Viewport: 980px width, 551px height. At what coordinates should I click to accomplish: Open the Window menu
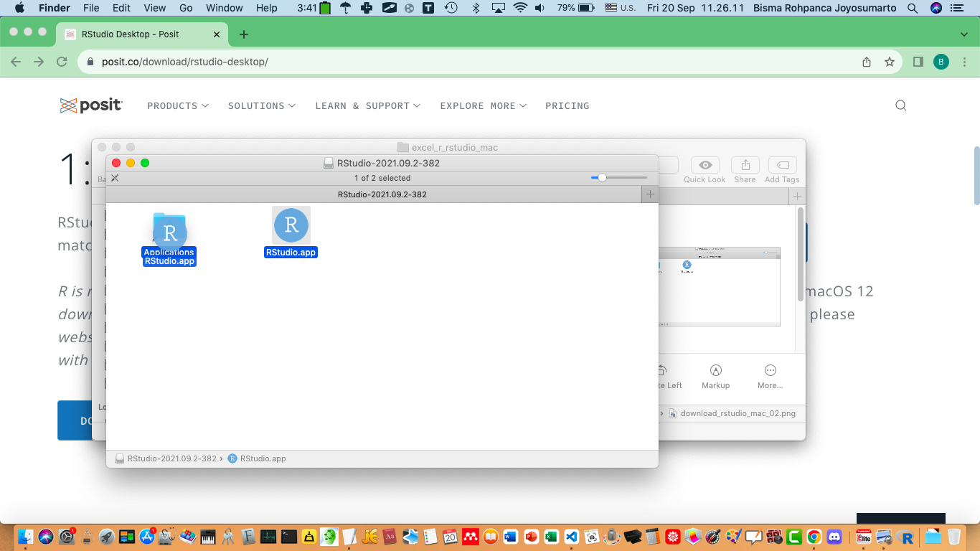click(225, 8)
